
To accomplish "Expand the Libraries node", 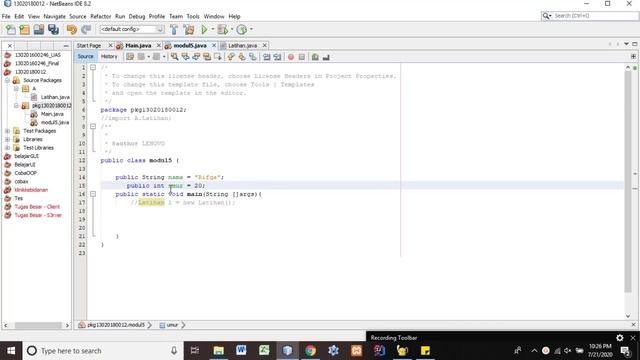I will 8,140.
